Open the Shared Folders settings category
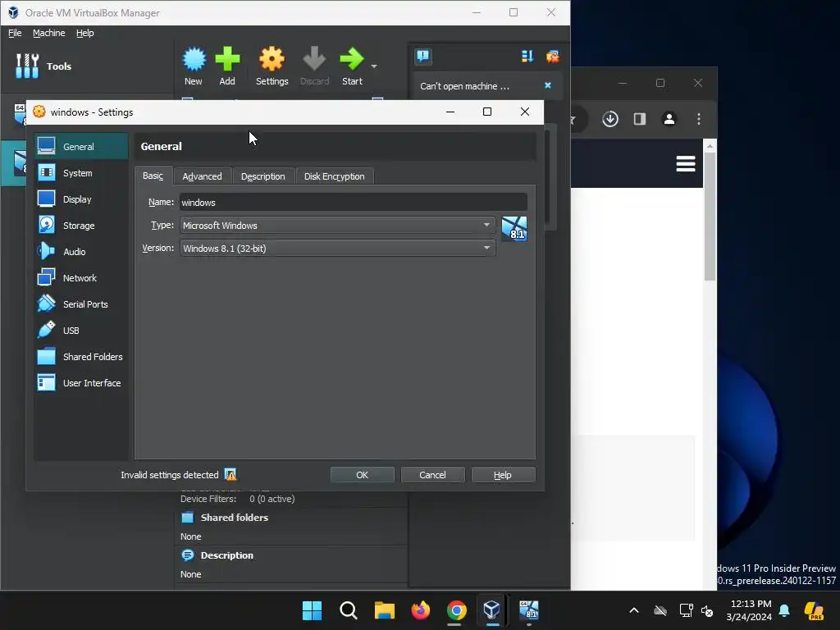Screen dimensions: 840x630 pyautogui.click(x=81, y=356)
